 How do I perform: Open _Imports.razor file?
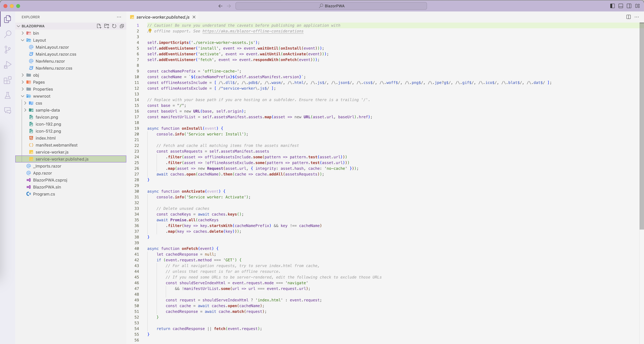pos(71,166)
